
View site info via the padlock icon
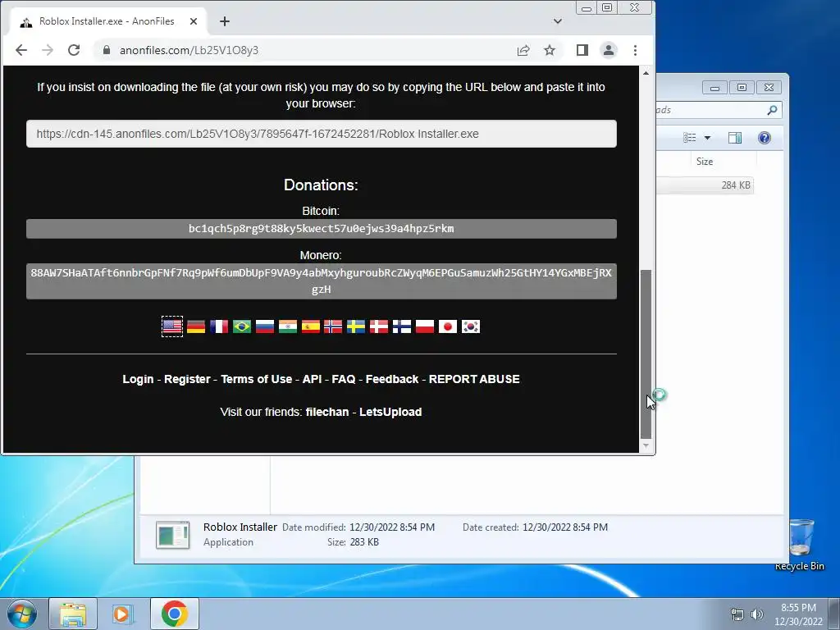106,50
